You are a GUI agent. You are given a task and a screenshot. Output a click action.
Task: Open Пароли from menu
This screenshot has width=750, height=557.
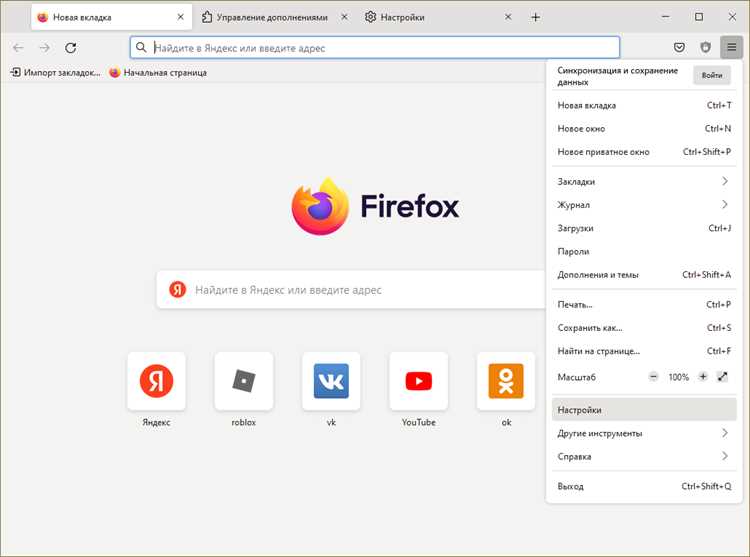point(644,251)
